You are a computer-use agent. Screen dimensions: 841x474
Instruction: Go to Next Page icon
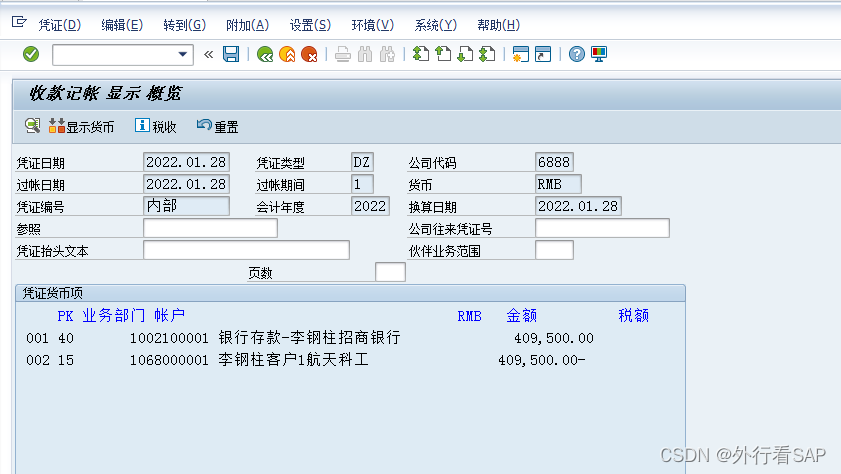465,54
